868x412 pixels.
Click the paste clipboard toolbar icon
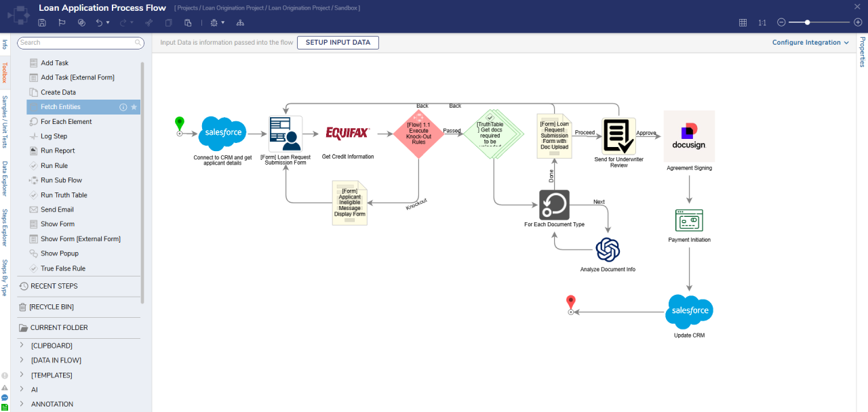(188, 22)
